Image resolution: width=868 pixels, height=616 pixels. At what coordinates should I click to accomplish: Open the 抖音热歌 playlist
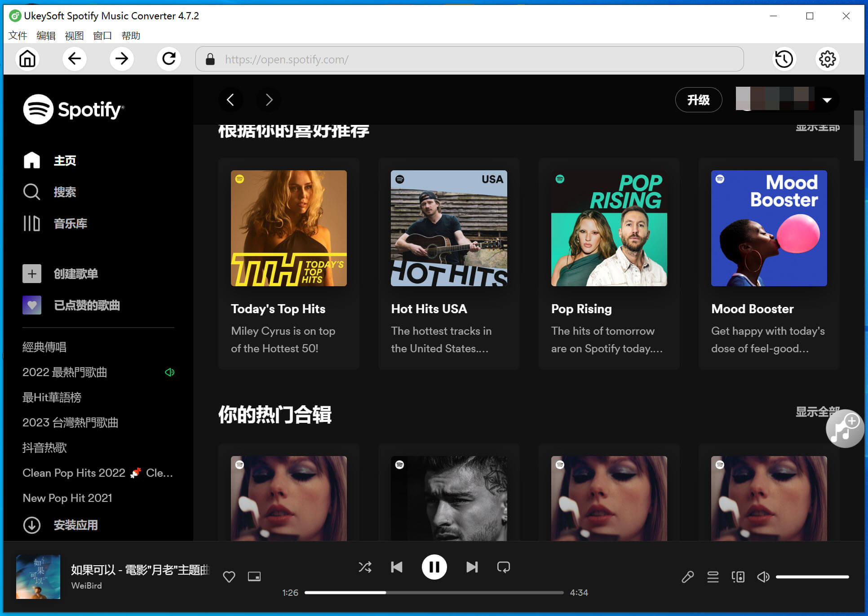coord(44,448)
